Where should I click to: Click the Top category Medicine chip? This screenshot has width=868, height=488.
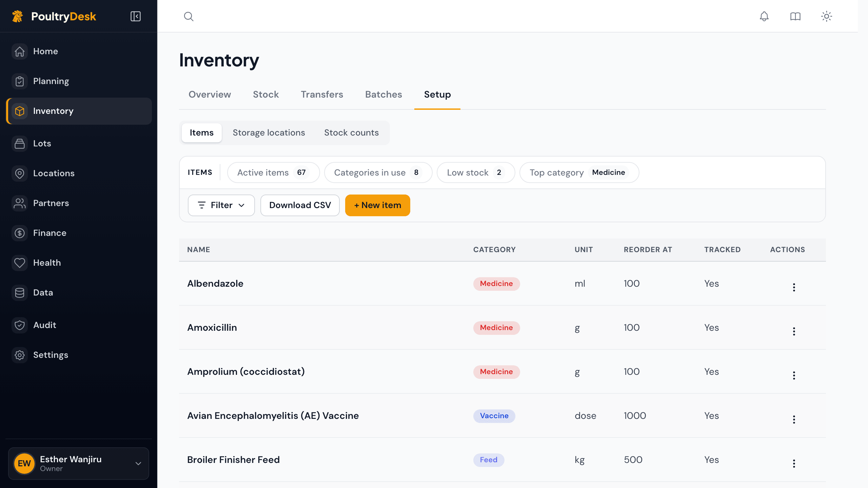pos(579,173)
